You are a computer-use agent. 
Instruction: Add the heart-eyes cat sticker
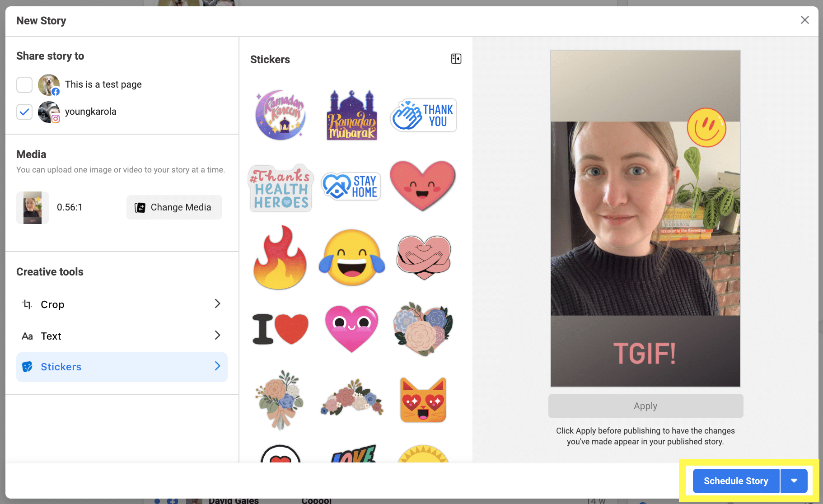(423, 400)
